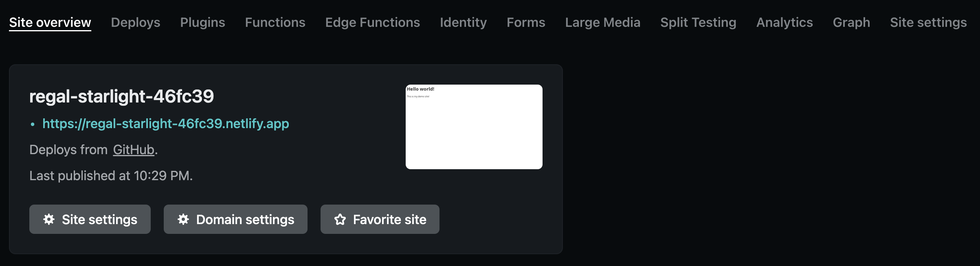Open the Forms tab
Image resolution: width=980 pixels, height=266 pixels.
click(x=526, y=22)
